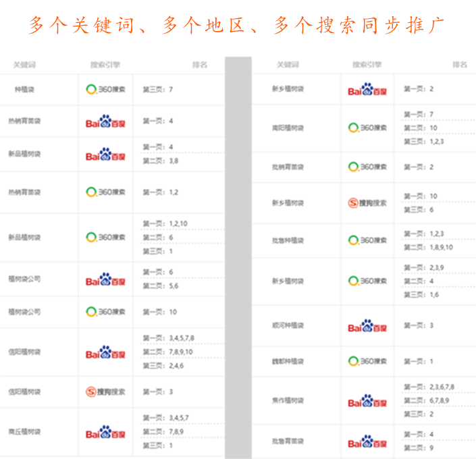
Task: Select the ranking text 第二页: 7,8,9,10
Action: (x=168, y=352)
